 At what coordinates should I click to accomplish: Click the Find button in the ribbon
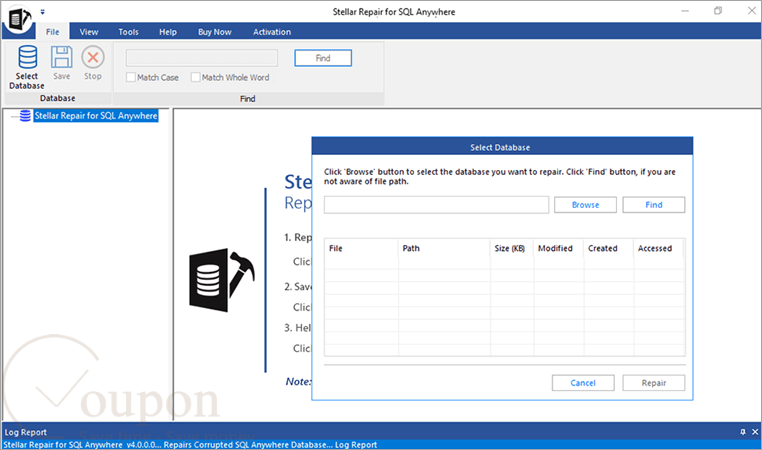click(x=323, y=58)
